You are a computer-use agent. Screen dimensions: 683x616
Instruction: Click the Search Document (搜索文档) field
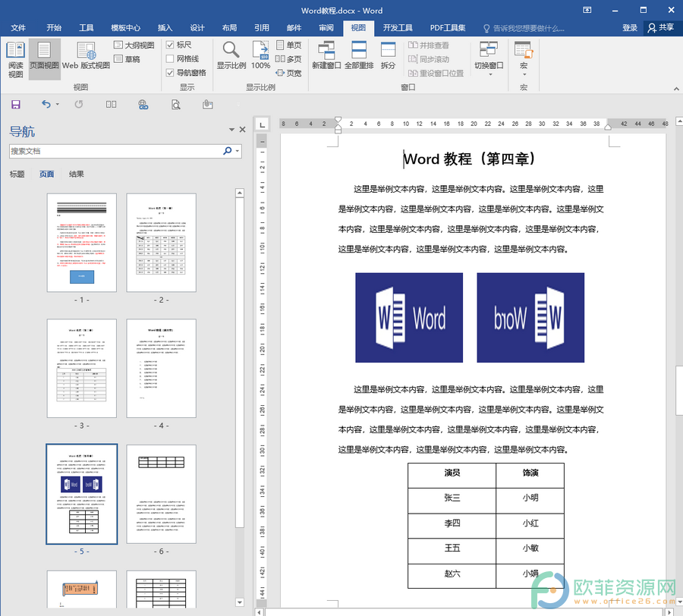[116, 151]
